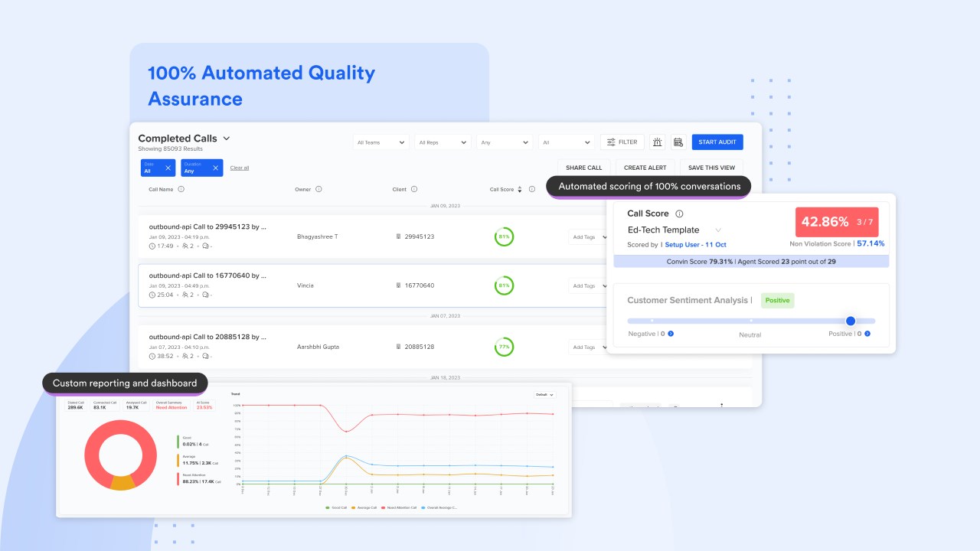
Task: Toggle Need Attention Call legend in Trend chart
Action: 400,507
